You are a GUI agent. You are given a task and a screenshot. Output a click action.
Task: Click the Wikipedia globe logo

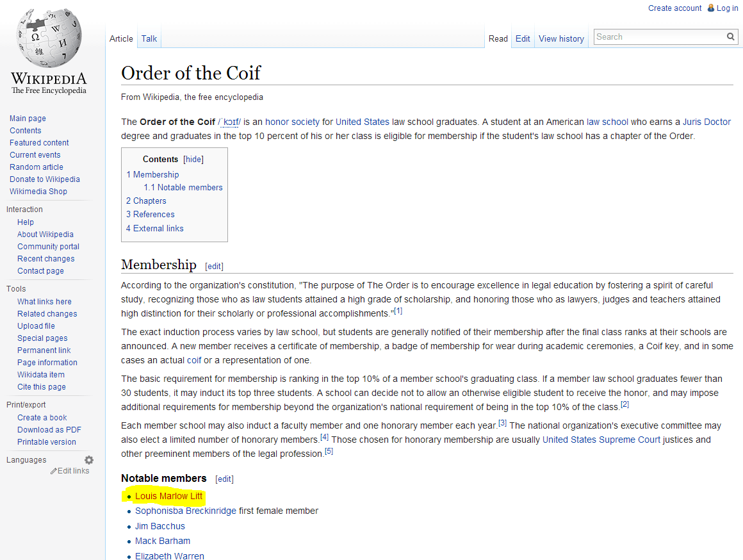click(49, 38)
